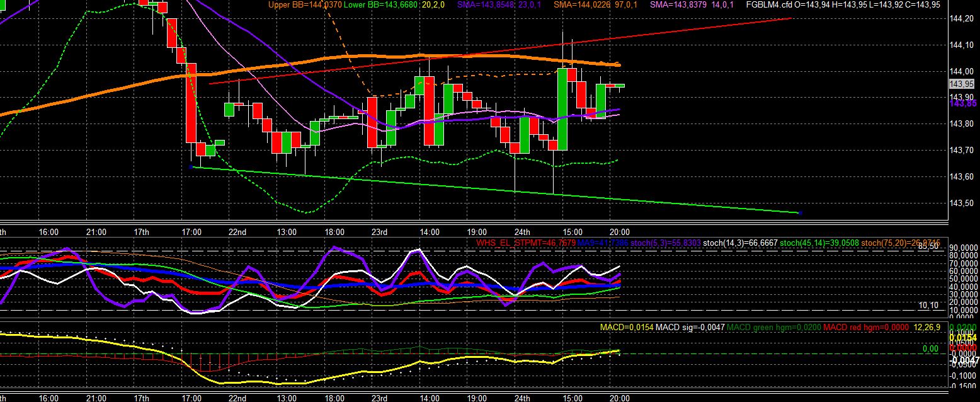The image size is (980, 402).
Task: Select the MACD '12,26,9' parameters text
Action: 927,328
